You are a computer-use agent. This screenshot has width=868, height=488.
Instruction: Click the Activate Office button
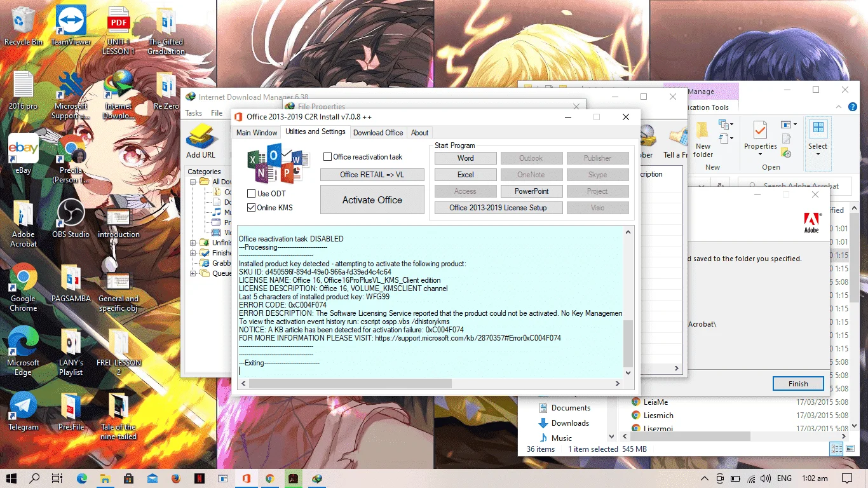click(x=372, y=200)
